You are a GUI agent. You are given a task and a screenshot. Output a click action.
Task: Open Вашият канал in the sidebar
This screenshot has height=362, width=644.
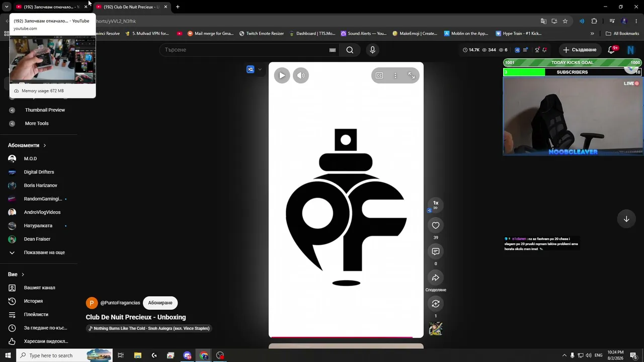pos(38,288)
